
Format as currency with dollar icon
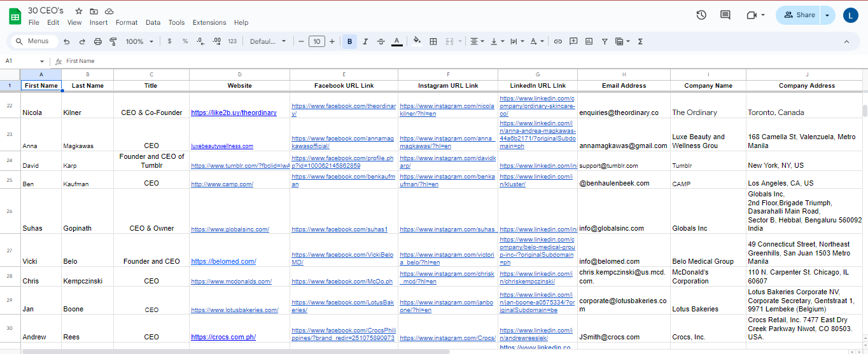169,41
